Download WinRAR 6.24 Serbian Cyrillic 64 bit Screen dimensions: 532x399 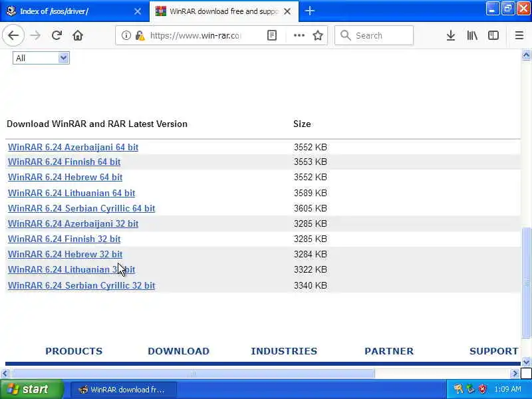point(81,208)
